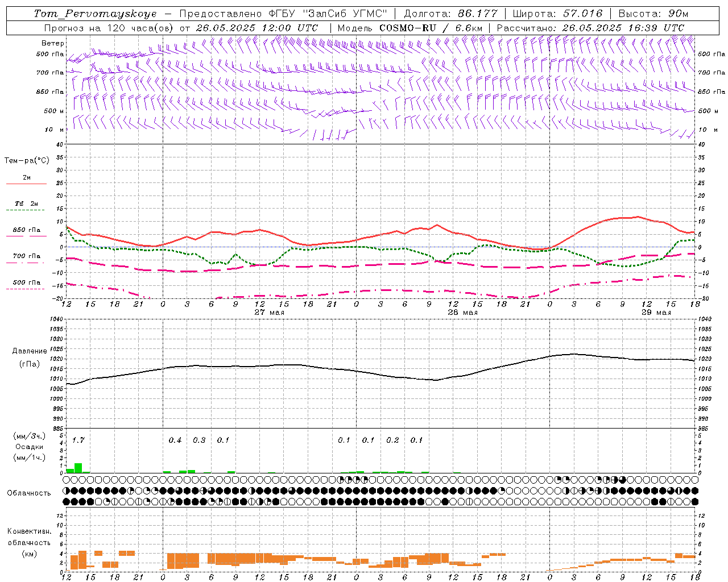
Task: Select the "29 мая" date label
Action: (656, 313)
